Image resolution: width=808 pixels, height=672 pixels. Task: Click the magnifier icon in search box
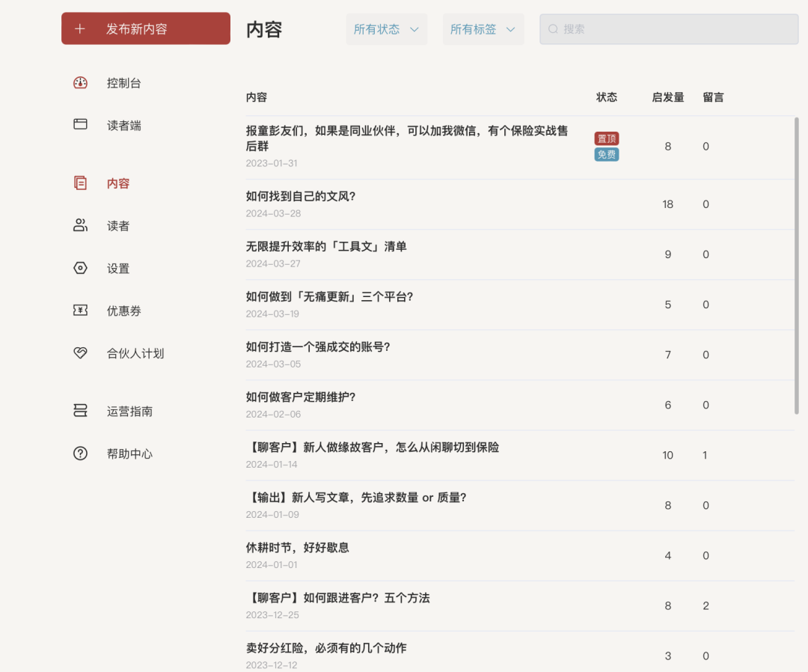click(553, 29)
